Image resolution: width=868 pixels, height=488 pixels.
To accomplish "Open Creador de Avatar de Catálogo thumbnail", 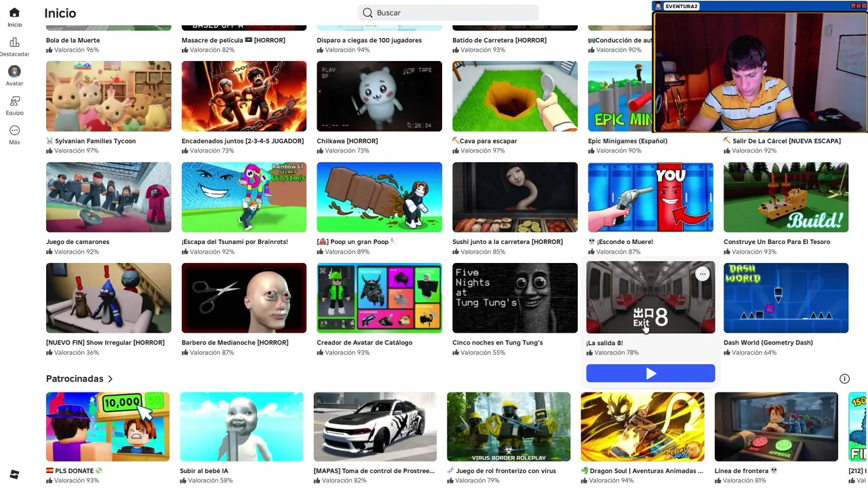I will tap(379, 298).
